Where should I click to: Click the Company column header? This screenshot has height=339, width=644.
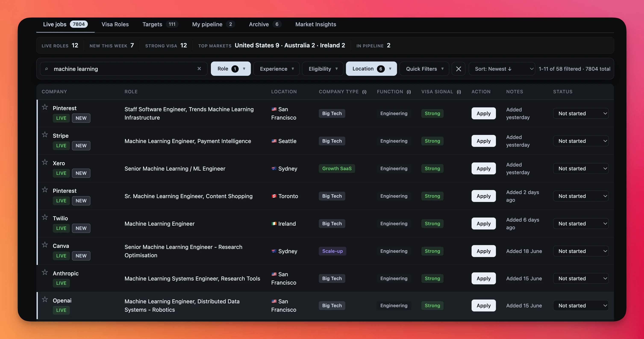(54, 92)
